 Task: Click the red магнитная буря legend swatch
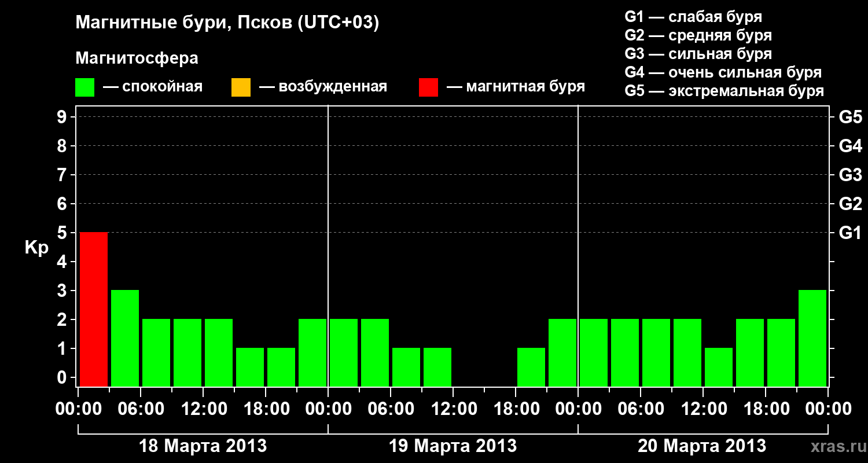point(428,87)
